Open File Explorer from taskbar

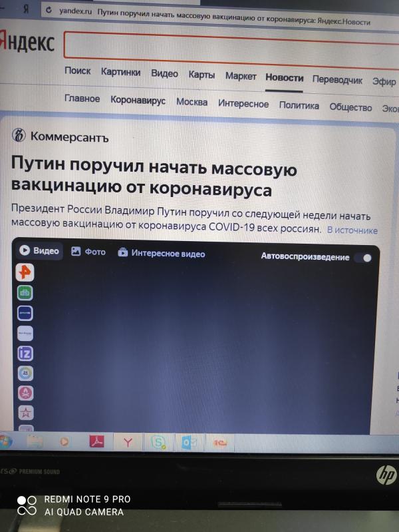(35, 441)
